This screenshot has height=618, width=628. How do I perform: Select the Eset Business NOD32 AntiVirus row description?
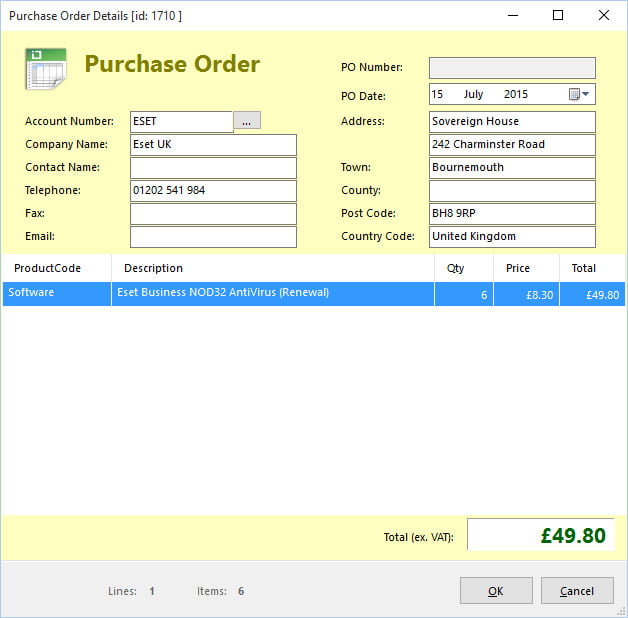click(x=273, y=294)
